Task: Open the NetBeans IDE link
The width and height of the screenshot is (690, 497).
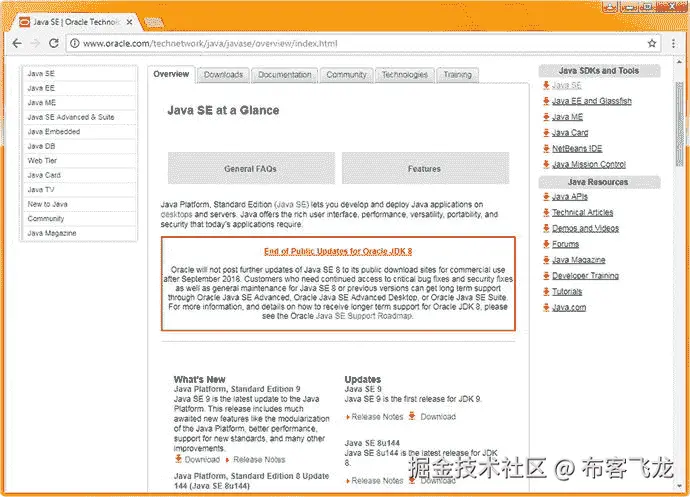Action: pyautogui.click(x=577, y=149)
